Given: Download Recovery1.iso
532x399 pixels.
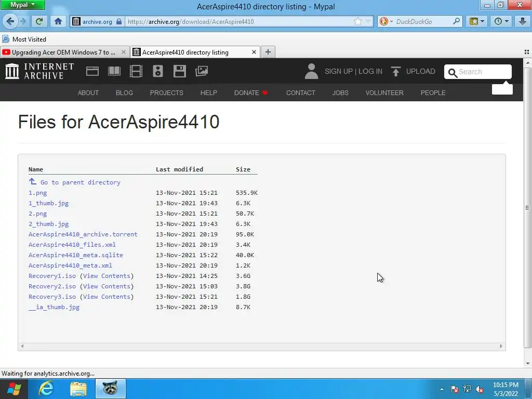Looking at the screenshot, I should [52, 276].
